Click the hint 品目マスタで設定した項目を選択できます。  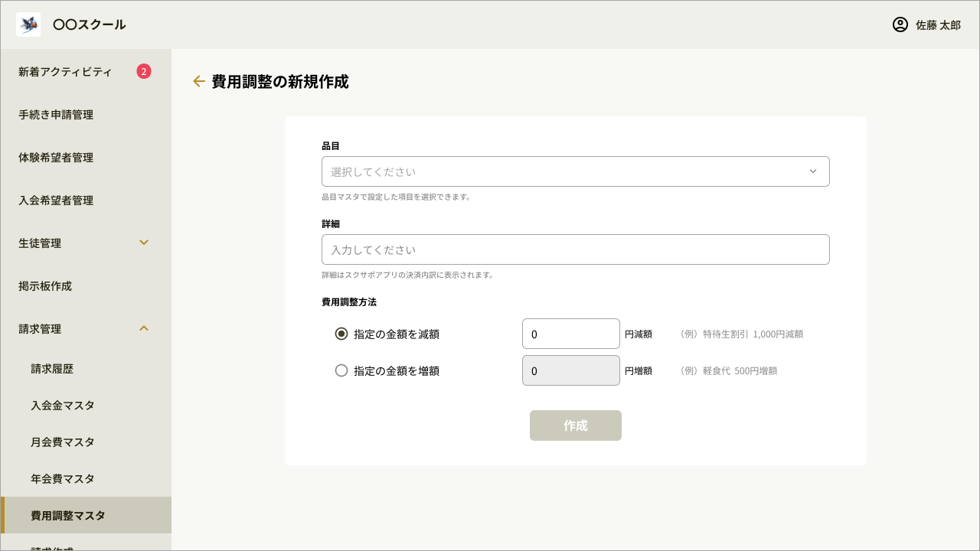397,197
